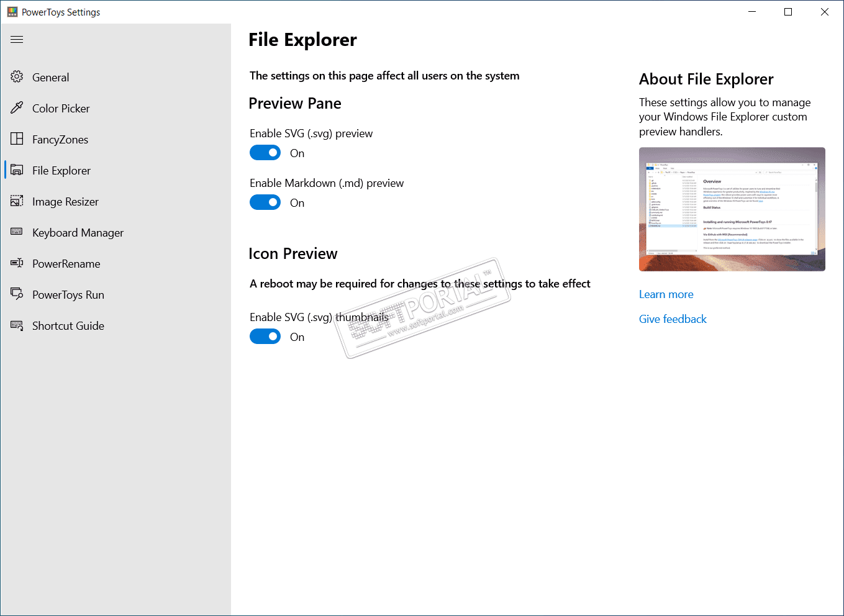Click the 'Enable SVG (.svg) preview' label
Screen dimensions: 844x616
coord(311,134)
